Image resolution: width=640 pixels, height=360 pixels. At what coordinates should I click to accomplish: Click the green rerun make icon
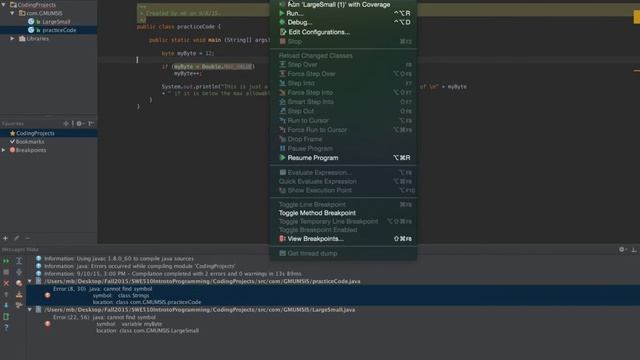click(6, 261)
